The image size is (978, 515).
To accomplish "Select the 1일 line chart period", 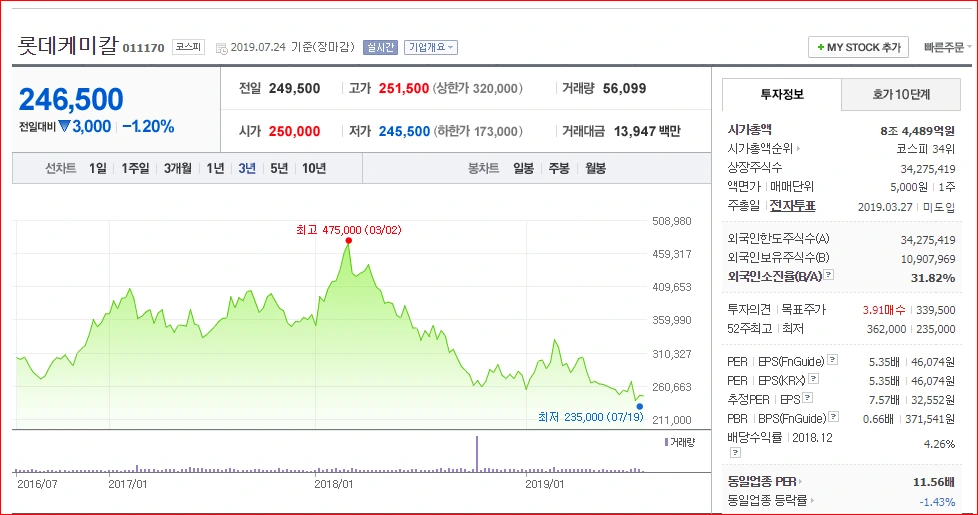I will (97, 168).
